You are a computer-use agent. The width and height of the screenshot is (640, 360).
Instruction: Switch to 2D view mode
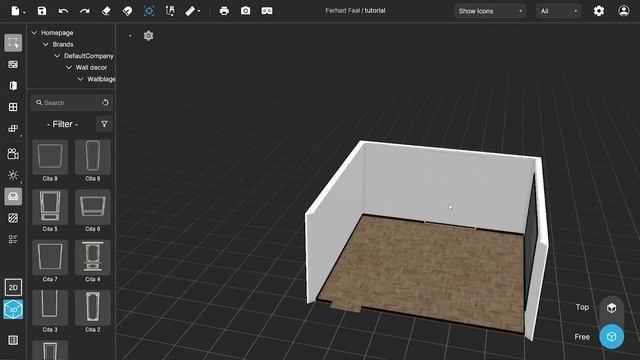(x=13, y=287)
